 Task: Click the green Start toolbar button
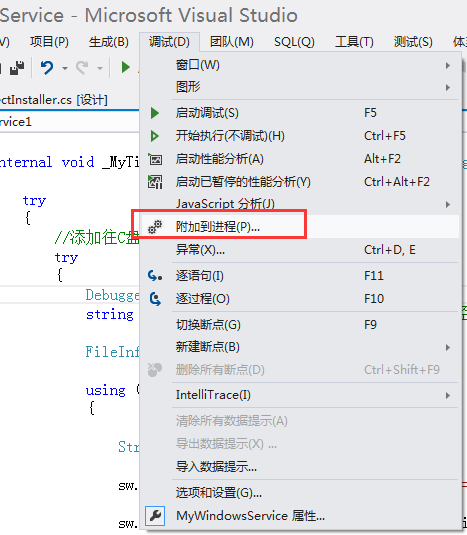pos(126,67)
